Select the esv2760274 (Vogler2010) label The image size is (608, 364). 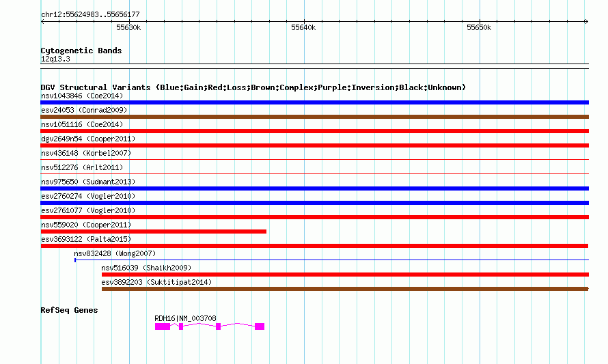click(88, 196)
